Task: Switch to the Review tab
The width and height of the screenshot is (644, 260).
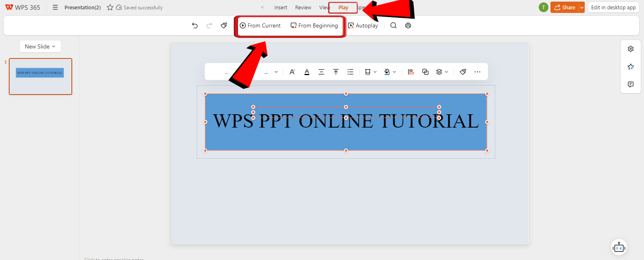Action: click(303, 7)
